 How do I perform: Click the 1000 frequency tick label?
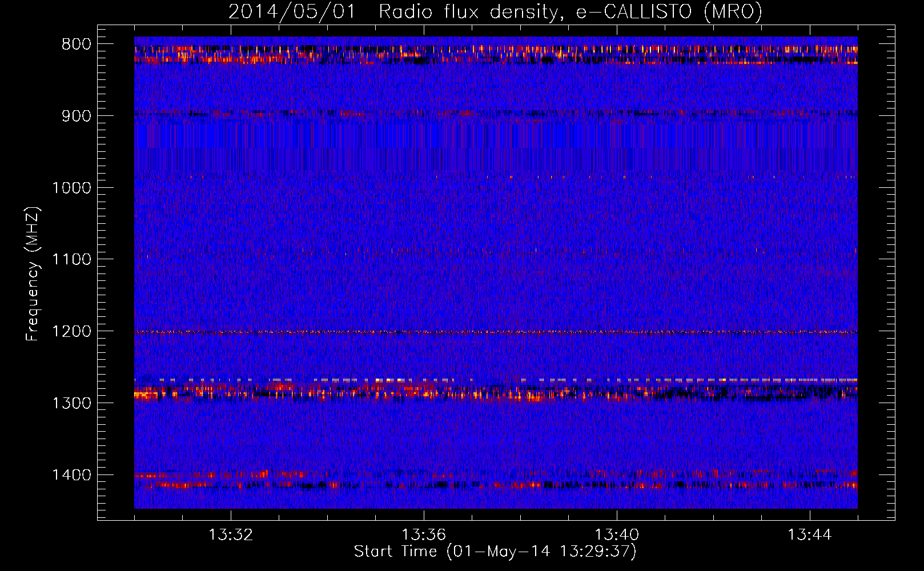(x=71, y=188)
